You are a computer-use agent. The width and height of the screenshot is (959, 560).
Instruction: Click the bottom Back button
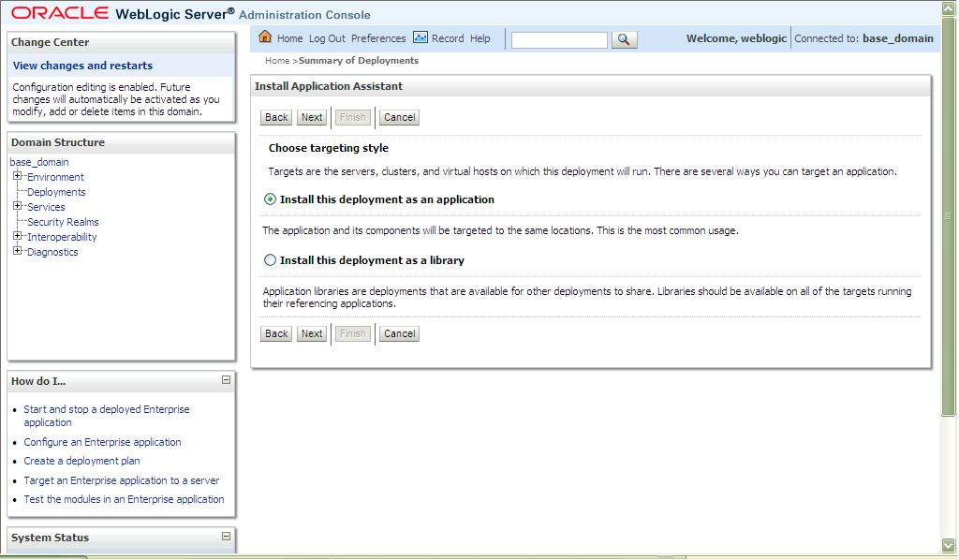coord(276,333)
